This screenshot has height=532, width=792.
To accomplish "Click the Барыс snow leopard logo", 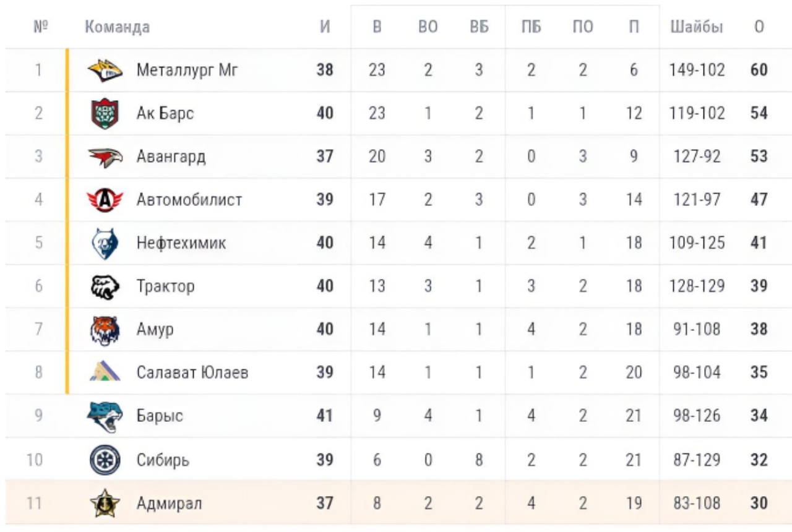I will 105,416.
